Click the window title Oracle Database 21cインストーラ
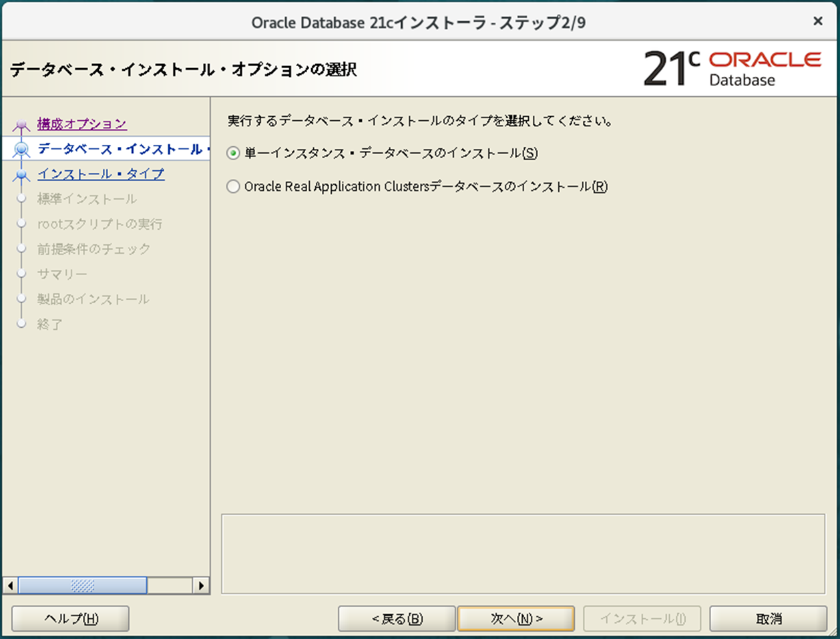The height and width of the screenshot is (639, 840). tap(418, 23)
